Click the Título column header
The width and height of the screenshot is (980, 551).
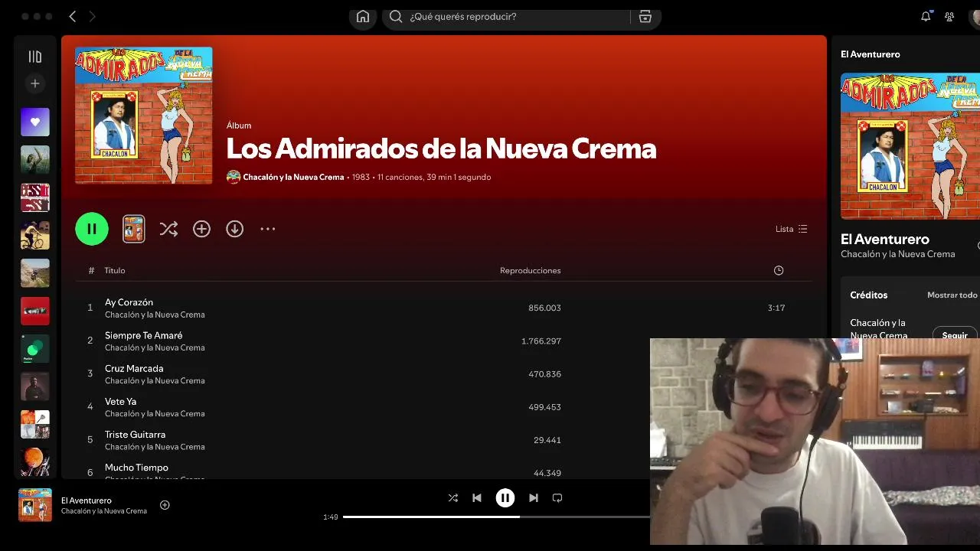click(x=115, y=270)
